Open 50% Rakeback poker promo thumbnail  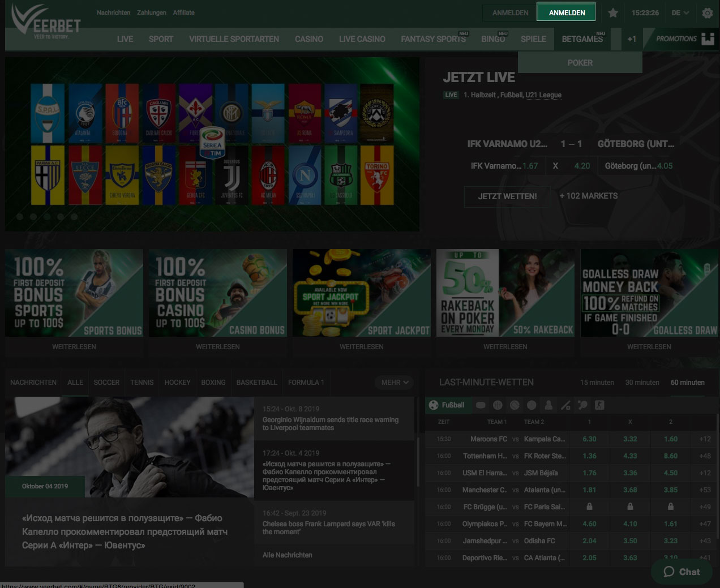505,293
